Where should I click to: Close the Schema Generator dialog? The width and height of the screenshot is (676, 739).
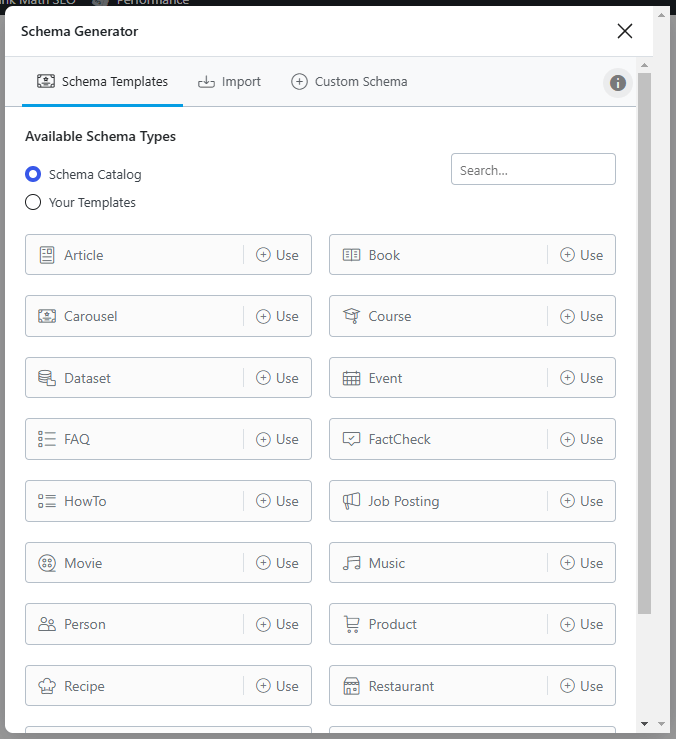tap(625, 31)
